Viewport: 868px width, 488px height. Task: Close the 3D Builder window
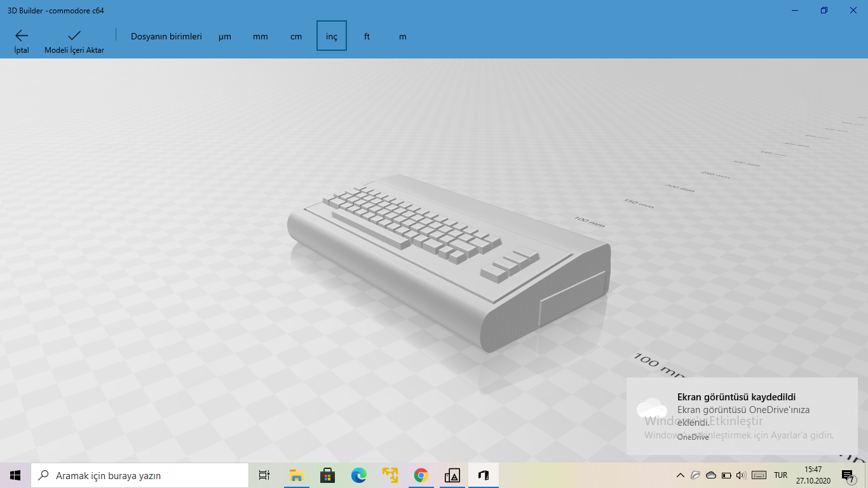tap(853, 10)
